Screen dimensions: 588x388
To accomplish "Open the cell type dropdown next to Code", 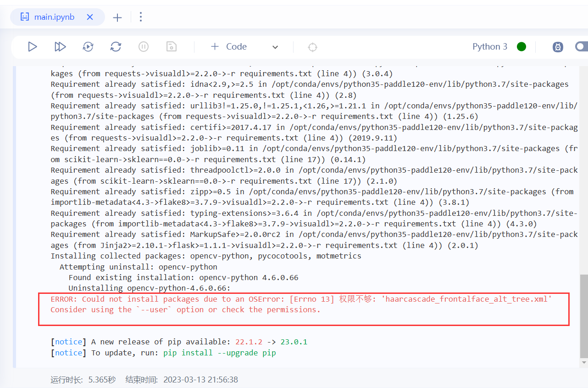I will coord(275,47).
